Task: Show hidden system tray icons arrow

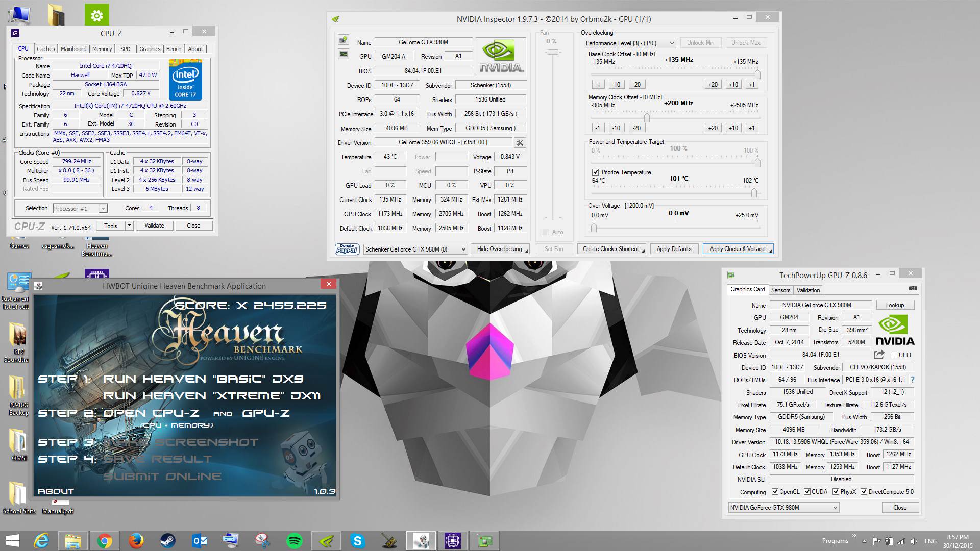Action: click(864, 541)
